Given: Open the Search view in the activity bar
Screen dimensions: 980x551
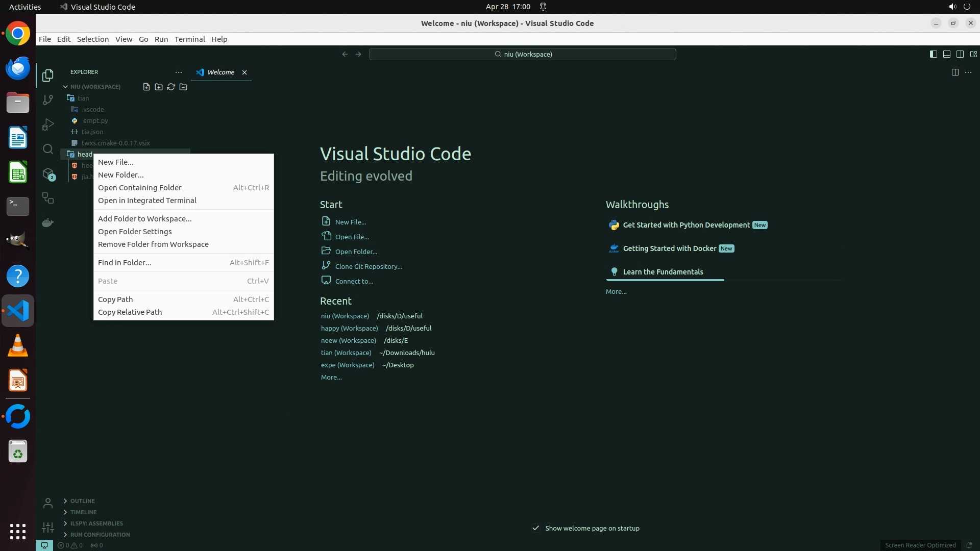Looking at the screenshot, I should click(x=48, y=149).
